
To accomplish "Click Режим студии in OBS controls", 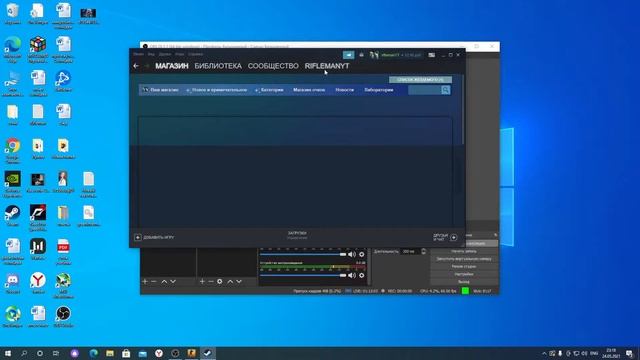I will pos(464,267).
